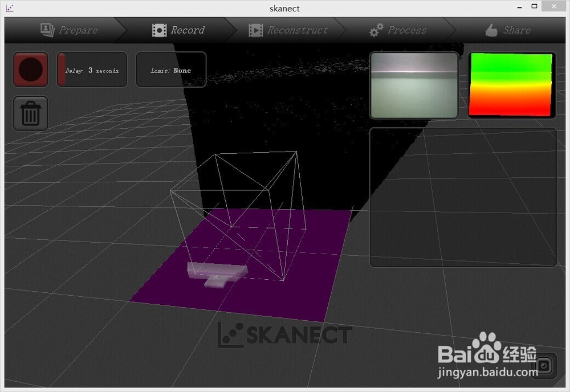570x392 pixels.
Task: Click the Record tab film icon
Action: click(160, 30)
